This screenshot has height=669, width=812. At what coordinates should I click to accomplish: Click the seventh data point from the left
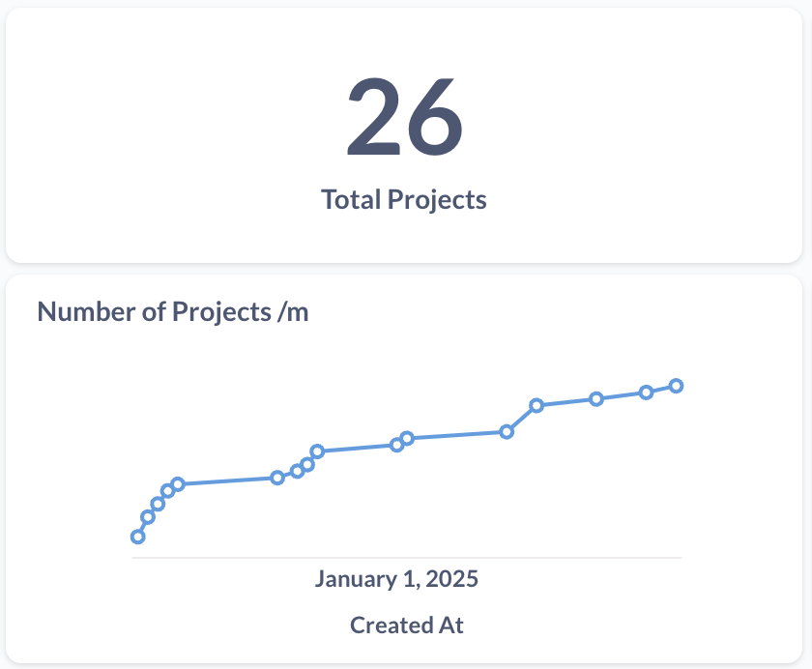coord(298,471)
